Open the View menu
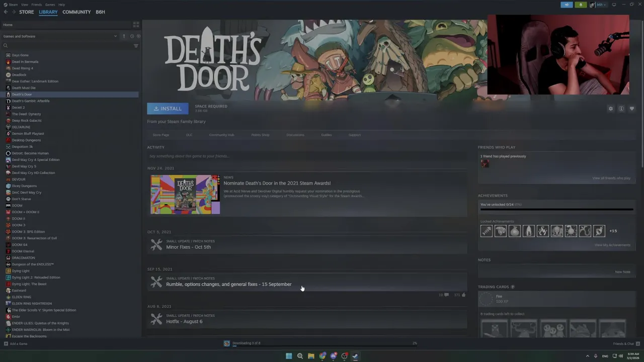The width and height of the screenshot is (644, 362). pyautogui.click(x=25, y=5)
